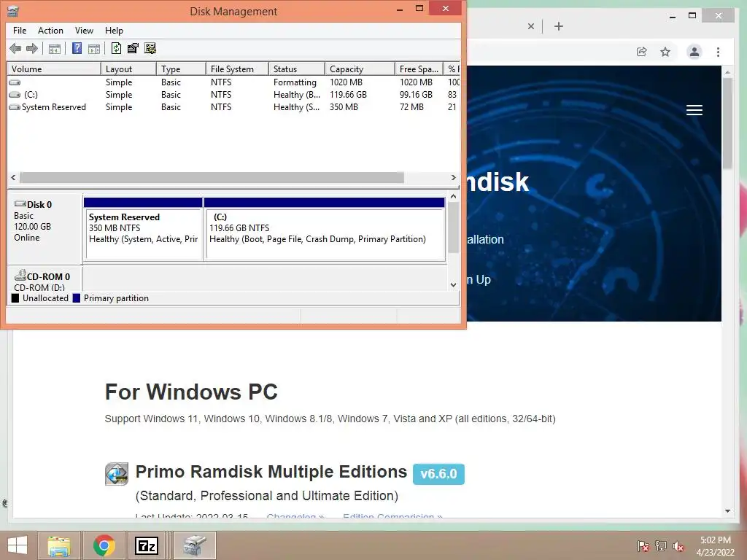Click the '72 MB' free space cell

[411, 107]
